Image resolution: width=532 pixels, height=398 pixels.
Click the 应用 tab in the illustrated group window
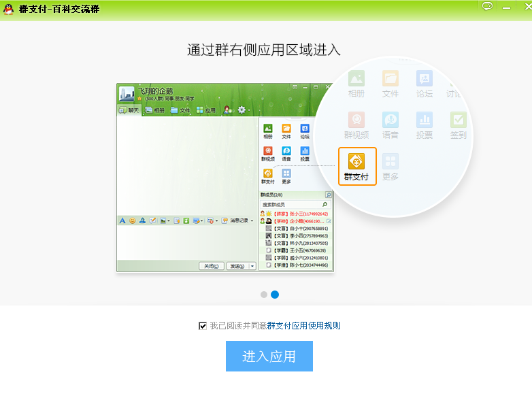pyautogui.click(x=206, y=110)
